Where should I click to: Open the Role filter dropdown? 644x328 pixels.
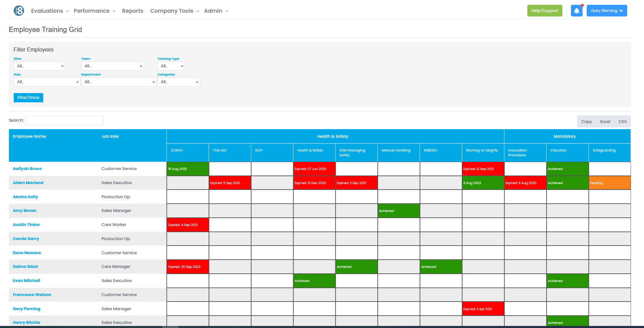[47, 82]
